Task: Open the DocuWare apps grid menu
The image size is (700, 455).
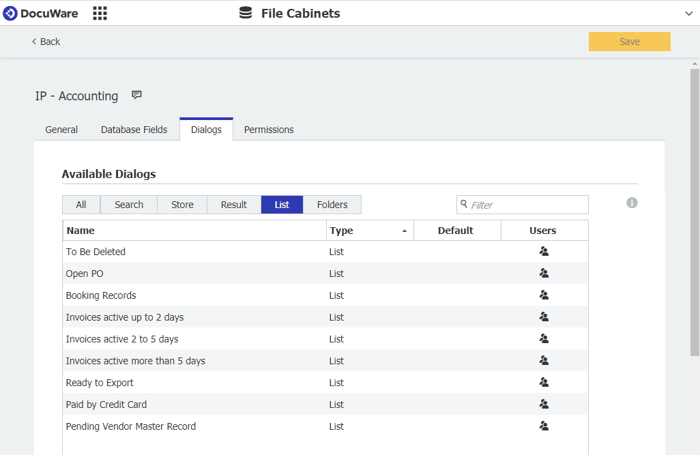Action: click(x=100, y=13)
